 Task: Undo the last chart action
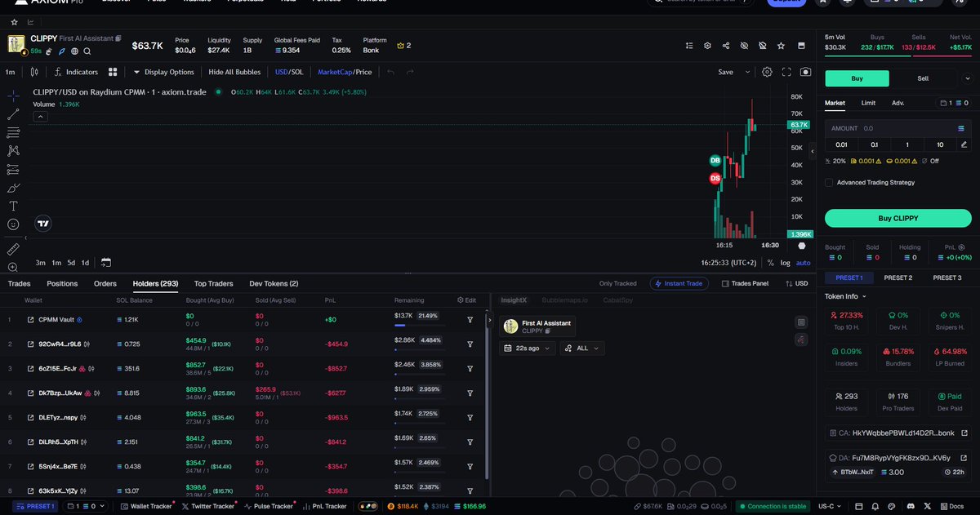(x=390, y=72)
